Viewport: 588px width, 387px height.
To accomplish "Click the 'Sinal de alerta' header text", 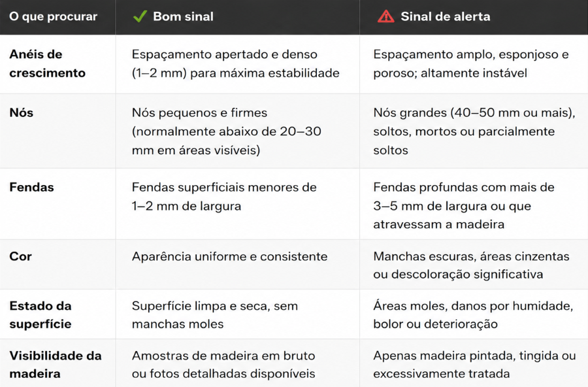I will 445,16.
